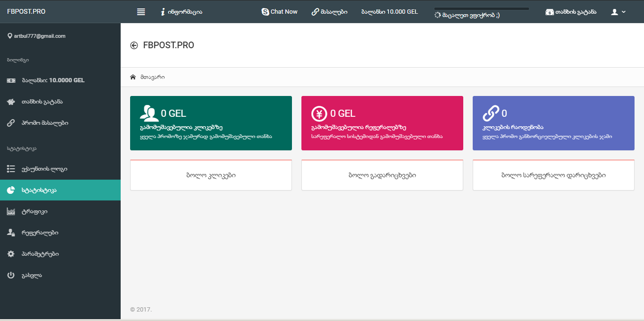
Task: Click the გამომუშავებულია კლიკებზე label on the green card
Action: coord(181,127)
